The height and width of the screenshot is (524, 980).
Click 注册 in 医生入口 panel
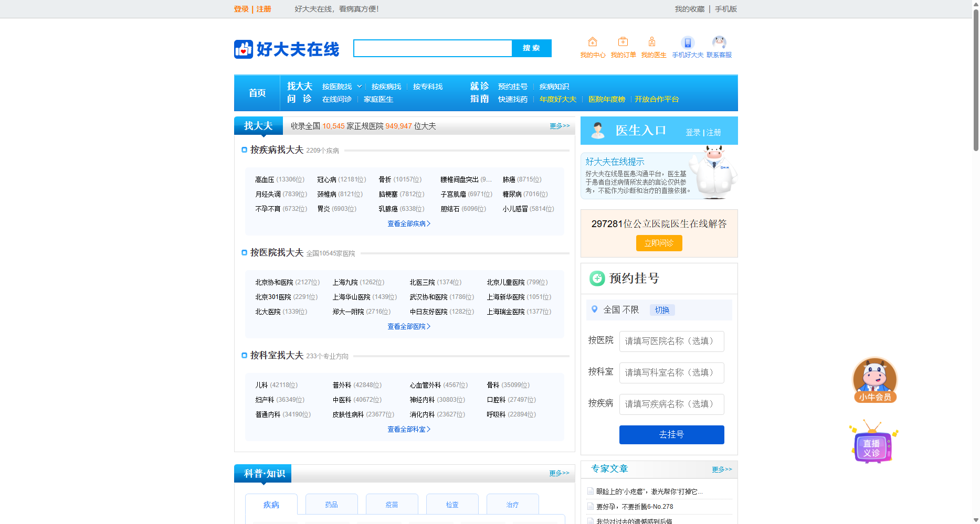714,133
